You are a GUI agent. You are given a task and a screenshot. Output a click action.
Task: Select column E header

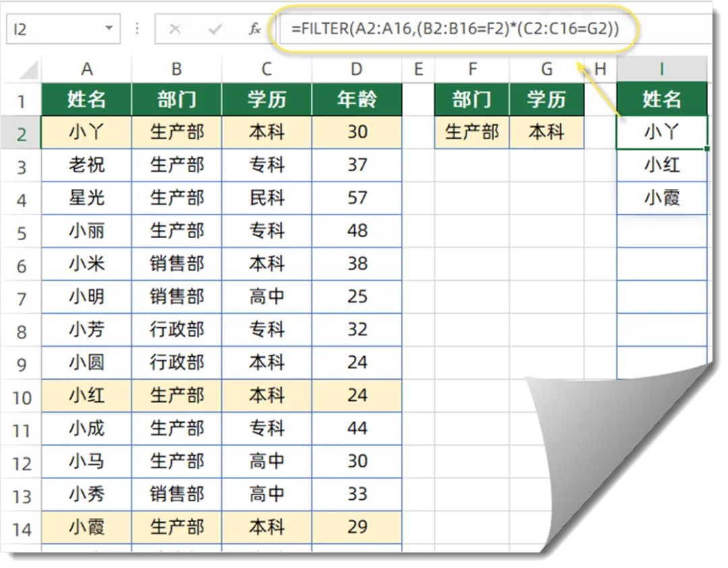point(419,69)
